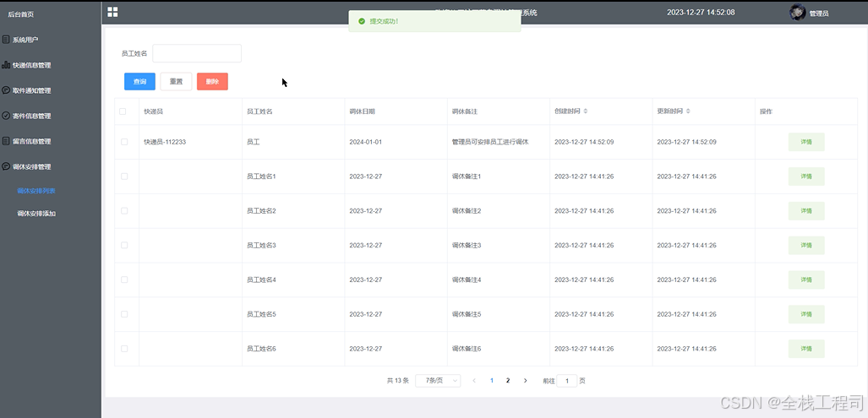This screenshot has width=868, height=418.
Task: Click the 管理员 username label
Action: 819,14
